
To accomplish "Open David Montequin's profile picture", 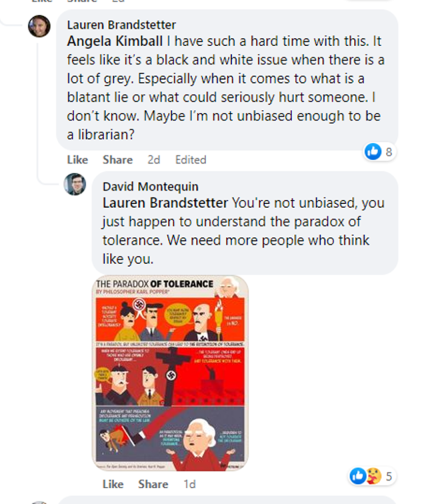I will click(x=75, y=184).
